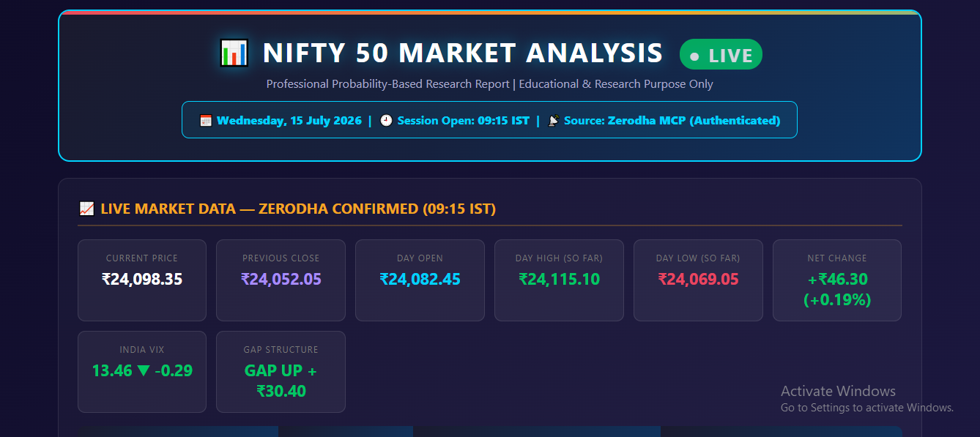Click the DAY HIGH (SO FAR) label
This screenshot has height=437, width=980.
(x=559, y=258)
